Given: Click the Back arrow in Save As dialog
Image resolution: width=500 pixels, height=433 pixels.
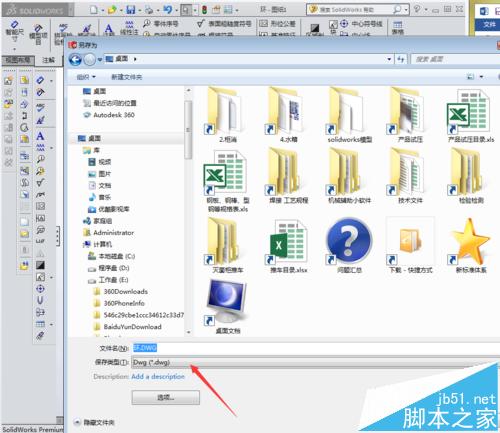Looking at the screenshot, I should pyautogui.click(x=75, y=60).
